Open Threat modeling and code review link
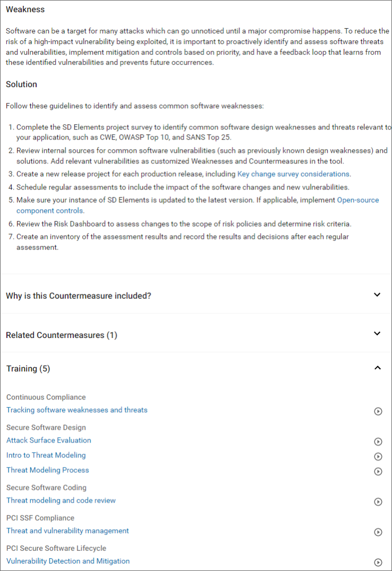Viewport: 392px width, 571px height. [x=61, y=500]
